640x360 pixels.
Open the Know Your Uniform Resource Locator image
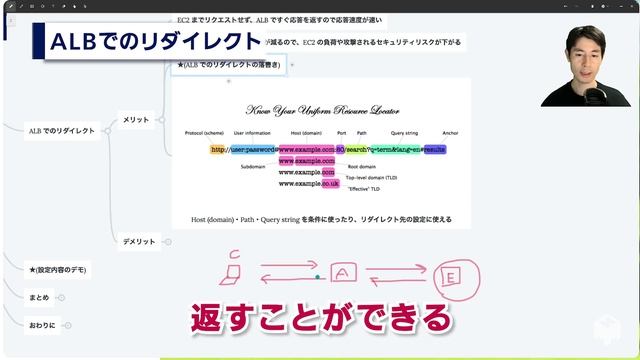(321, 153)
